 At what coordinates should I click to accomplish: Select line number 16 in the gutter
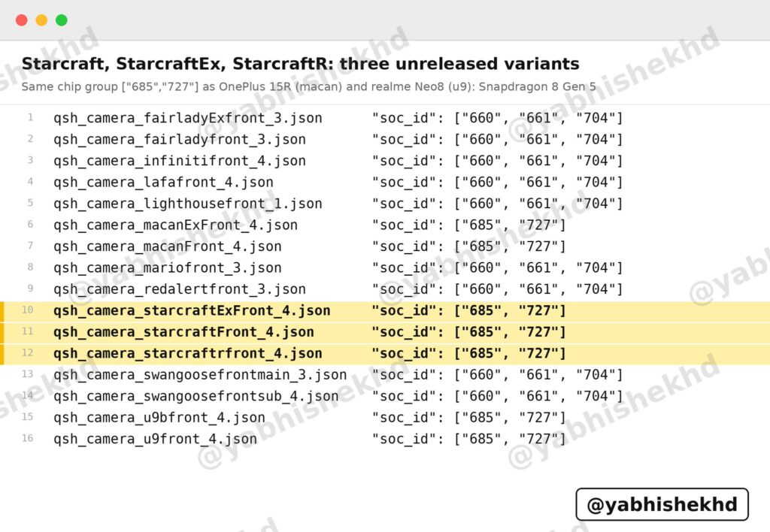coord(28,438)
